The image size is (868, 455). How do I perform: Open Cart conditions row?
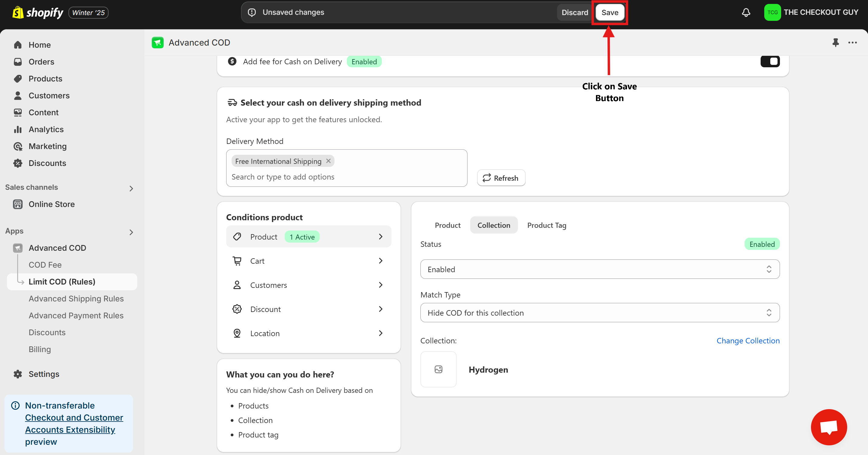309,261
